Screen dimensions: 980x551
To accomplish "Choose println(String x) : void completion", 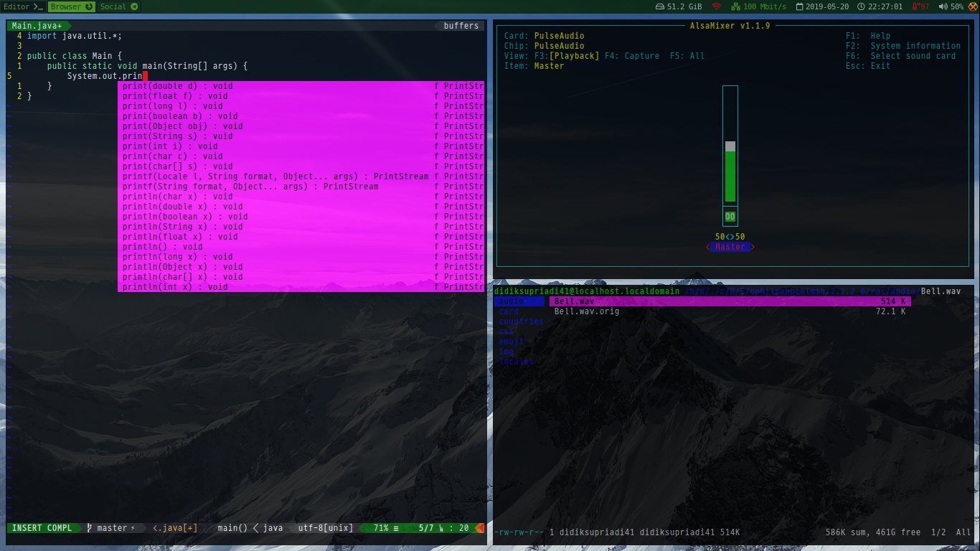I will 301,227.
